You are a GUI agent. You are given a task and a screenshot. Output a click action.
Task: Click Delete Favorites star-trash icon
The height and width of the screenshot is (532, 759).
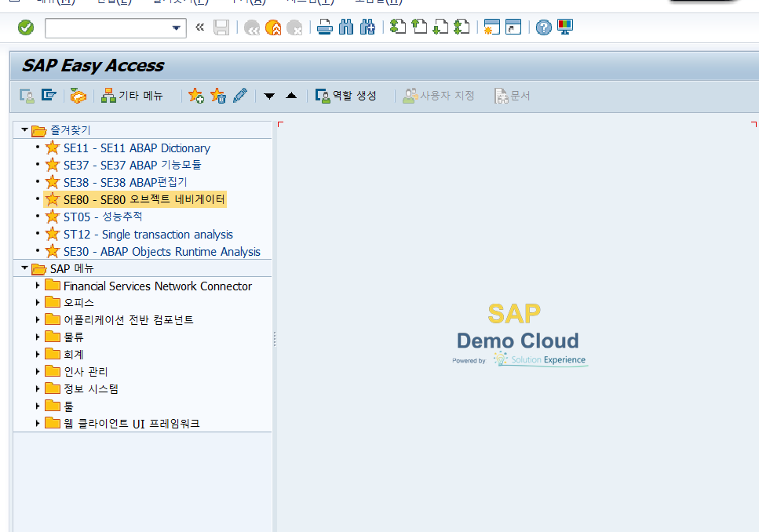pos(218,96)
